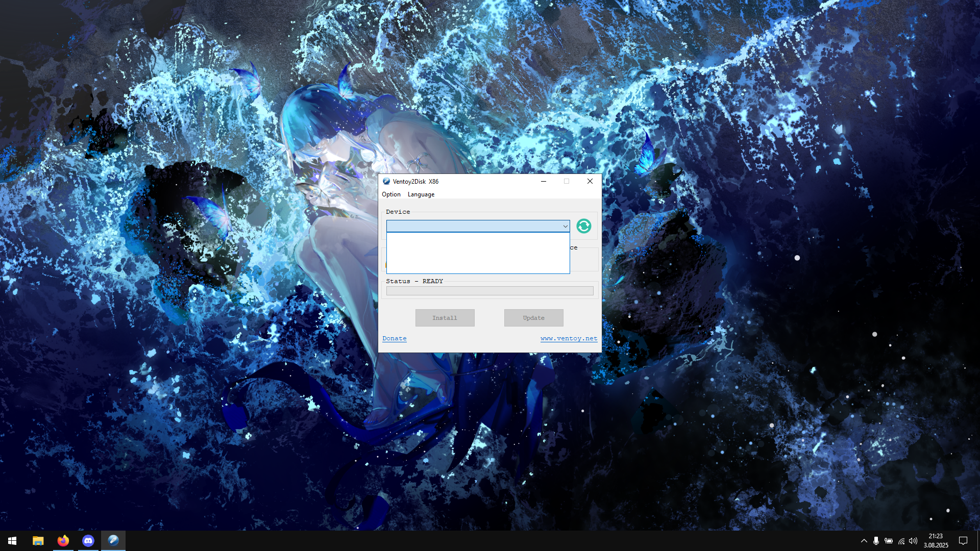Click the Status - READY label
980x551 pixels.
414,281
